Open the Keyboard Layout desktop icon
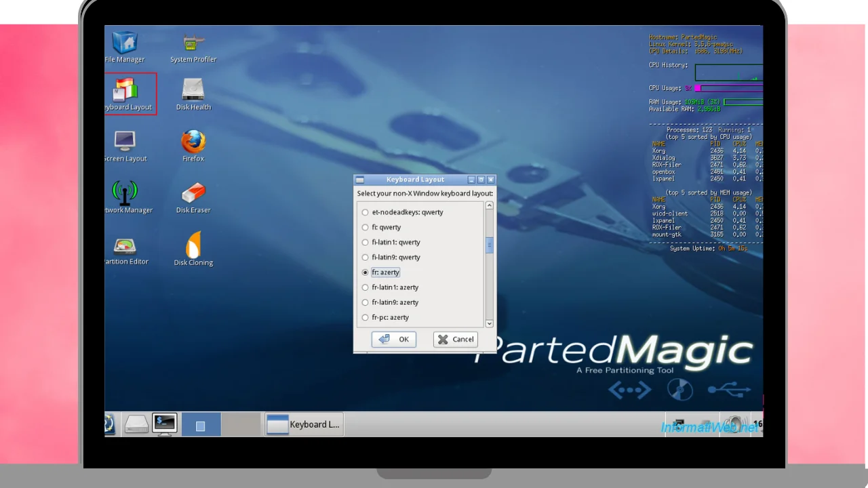Viewport: 868px width, 488px height. click(x=128, y=94)
